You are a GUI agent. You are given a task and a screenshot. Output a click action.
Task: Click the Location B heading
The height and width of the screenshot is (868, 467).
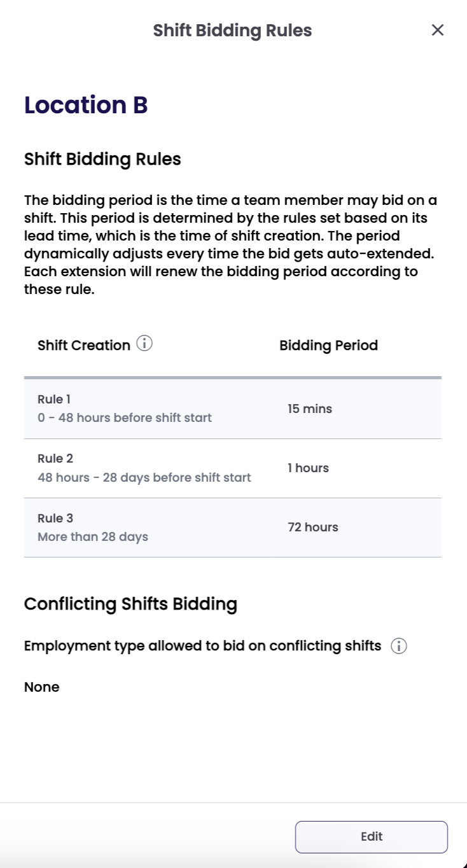(86, 105)
